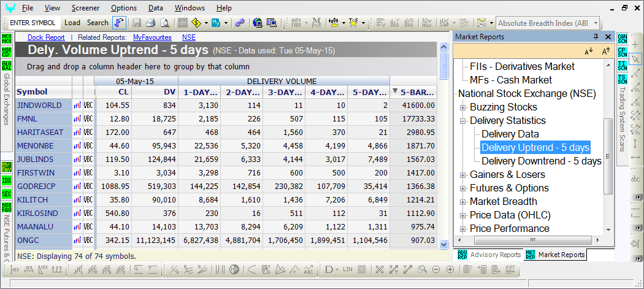Click the Load button
This screenshot has height=289, width=644.
coord(72,23)
